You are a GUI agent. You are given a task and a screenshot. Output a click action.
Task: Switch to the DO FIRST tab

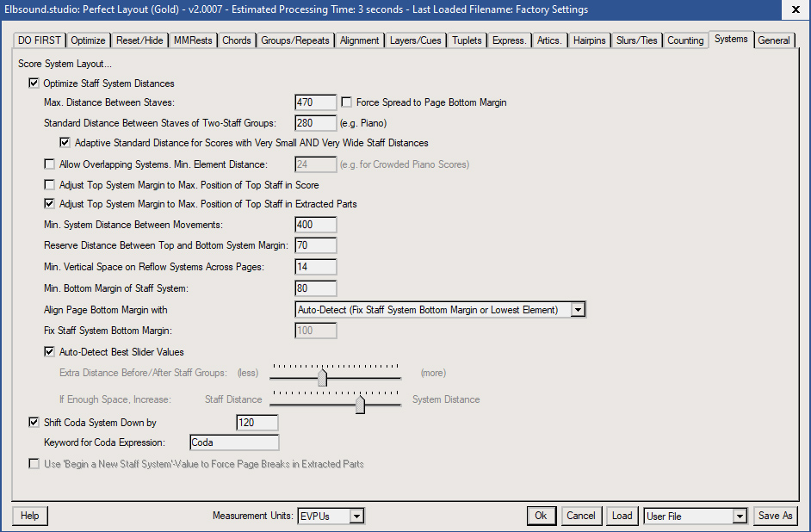coord(40,40)
